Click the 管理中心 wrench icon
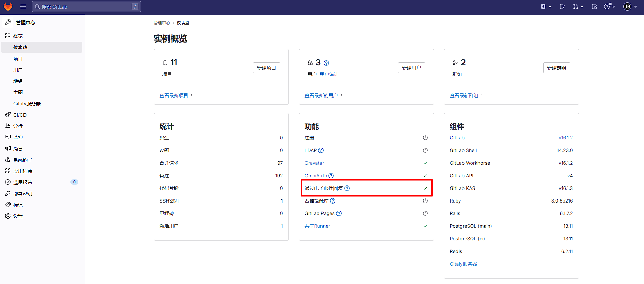 (x=8, y=23)
